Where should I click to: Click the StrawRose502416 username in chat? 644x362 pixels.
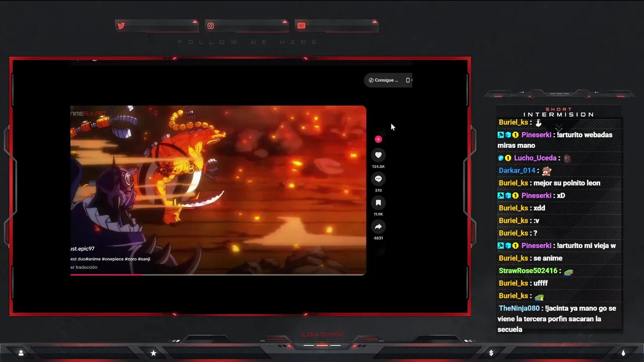point(528,271)
